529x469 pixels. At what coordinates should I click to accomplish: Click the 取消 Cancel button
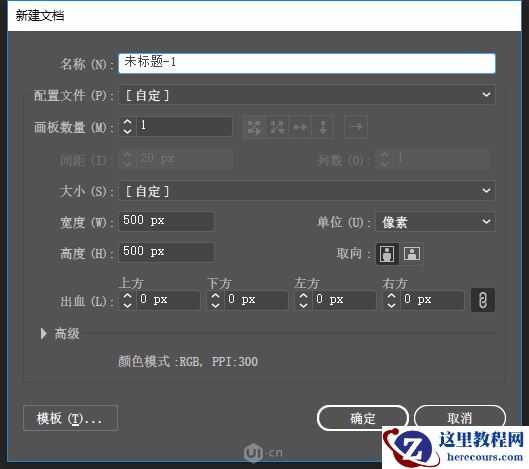pos(460,418)
